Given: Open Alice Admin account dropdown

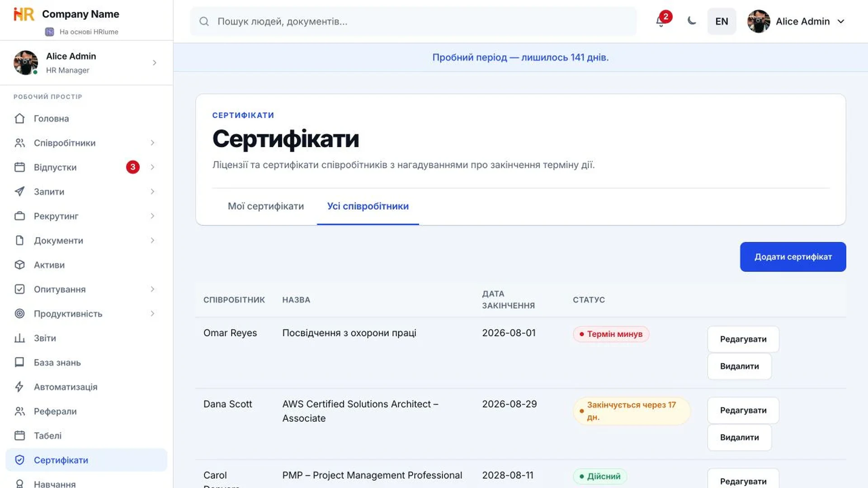Looking at the screenshot, I should [796, 21].
